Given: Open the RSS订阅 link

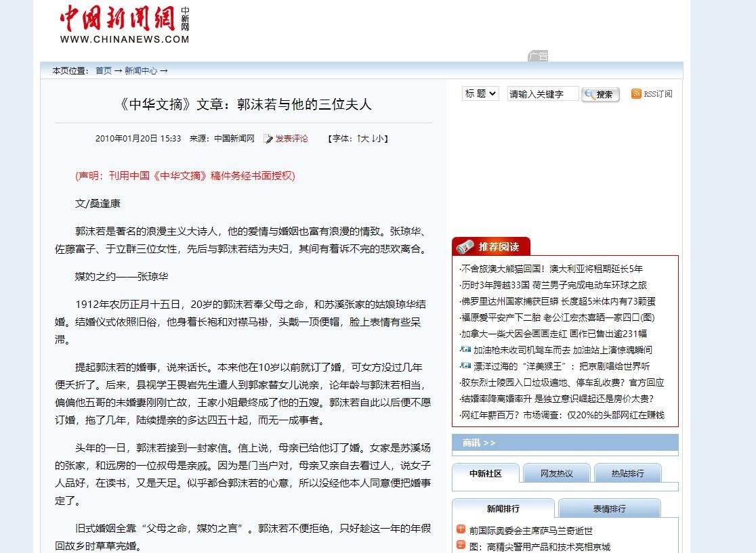Looking at the screenshot, I should (x=658, y=94).
